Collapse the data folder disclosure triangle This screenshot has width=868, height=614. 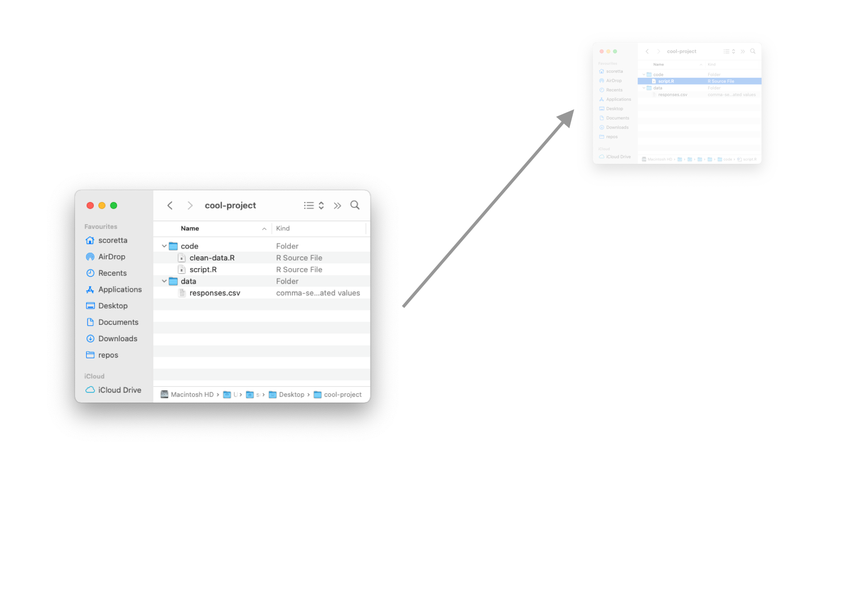(164, 281)
